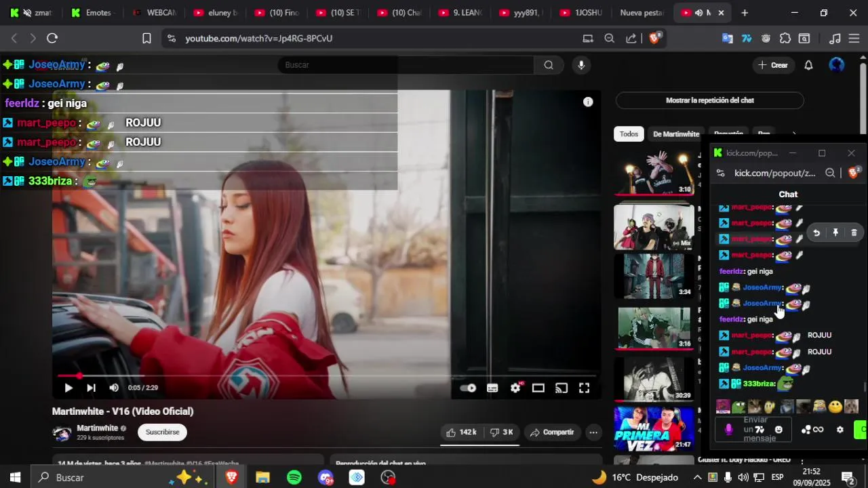
Task: Click the YouTube Buscar search field
Action: [x=407, y=65]
